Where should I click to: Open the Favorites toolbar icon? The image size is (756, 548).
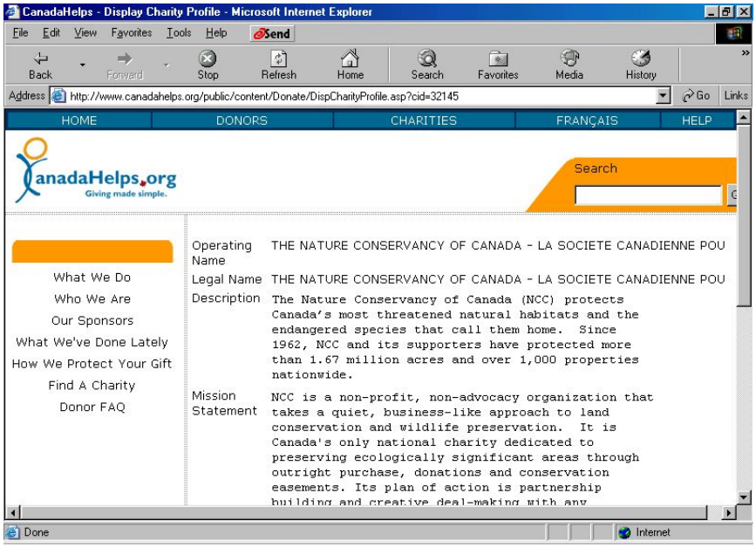click(x=499, y=59)
